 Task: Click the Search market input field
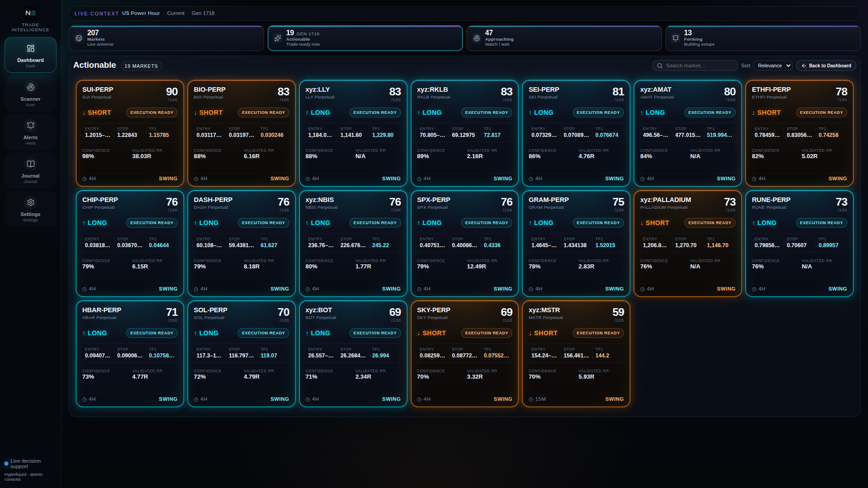[695, 66]
